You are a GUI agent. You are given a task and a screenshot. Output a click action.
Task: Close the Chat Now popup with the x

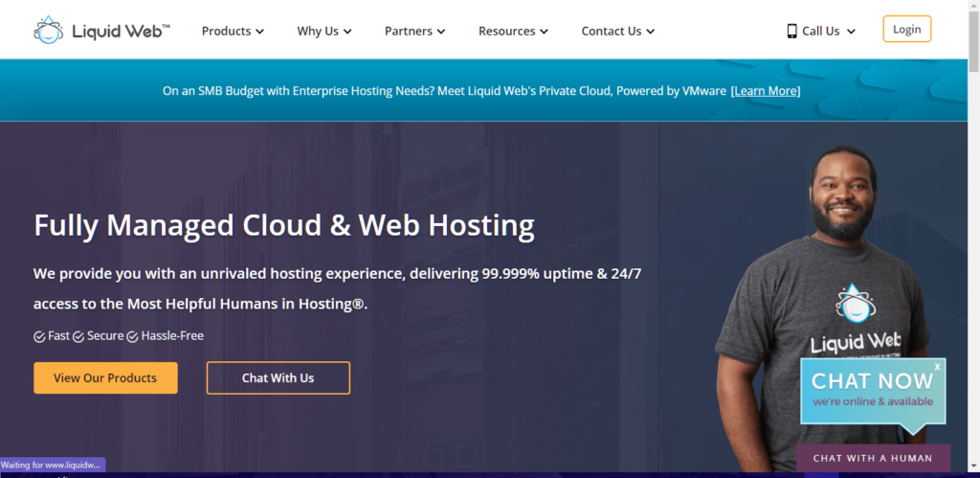point(937,367)
